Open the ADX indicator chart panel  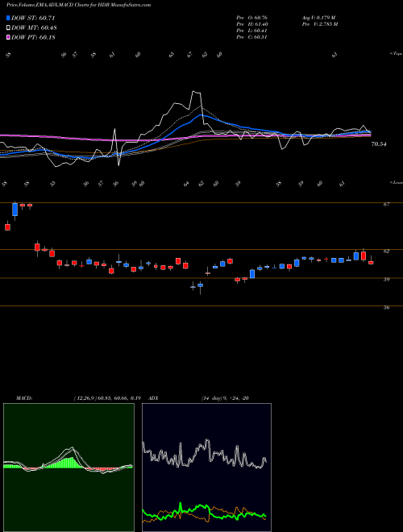206,468
